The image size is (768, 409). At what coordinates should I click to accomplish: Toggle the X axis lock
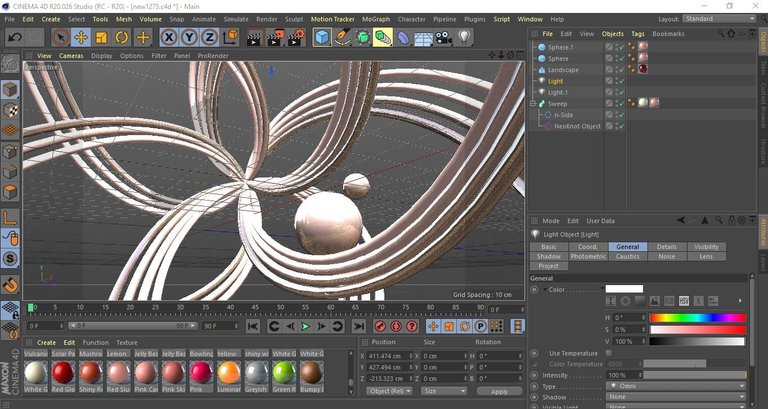point(169,37)
